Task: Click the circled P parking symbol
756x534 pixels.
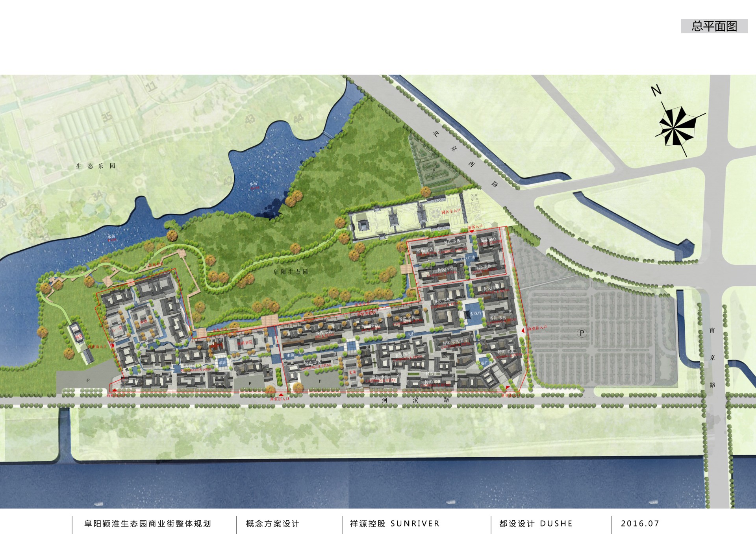Action: (x=582, y=333)
